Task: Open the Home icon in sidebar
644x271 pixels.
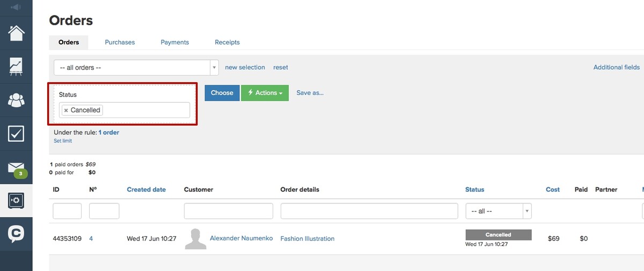Action: (x=16, y=32)
